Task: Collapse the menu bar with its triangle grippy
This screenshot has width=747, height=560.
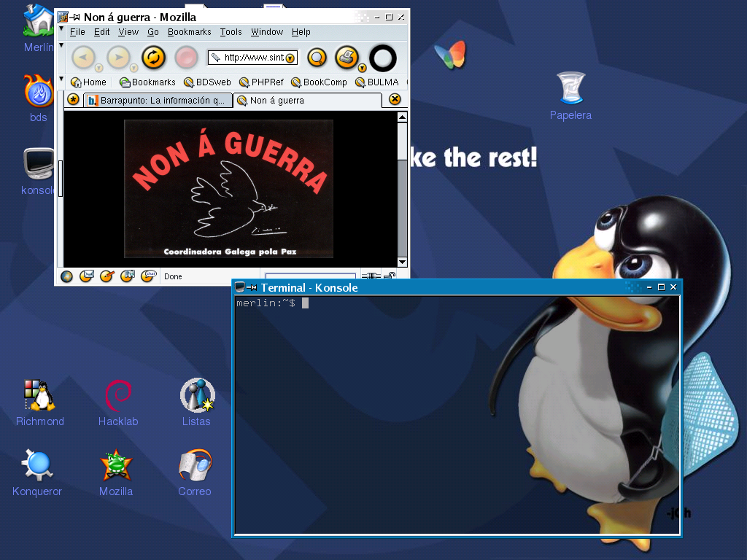Action: click(x=61, y=29)
